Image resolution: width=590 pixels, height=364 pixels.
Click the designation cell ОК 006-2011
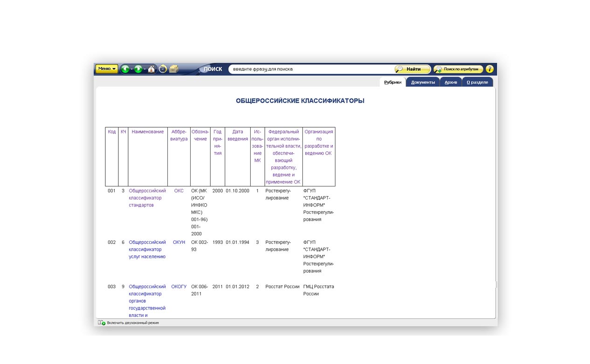200,290
